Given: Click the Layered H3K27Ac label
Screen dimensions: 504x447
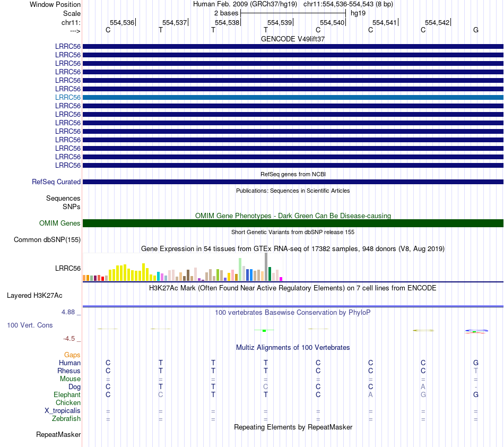Looking at the screenshot, I should 34,296.
